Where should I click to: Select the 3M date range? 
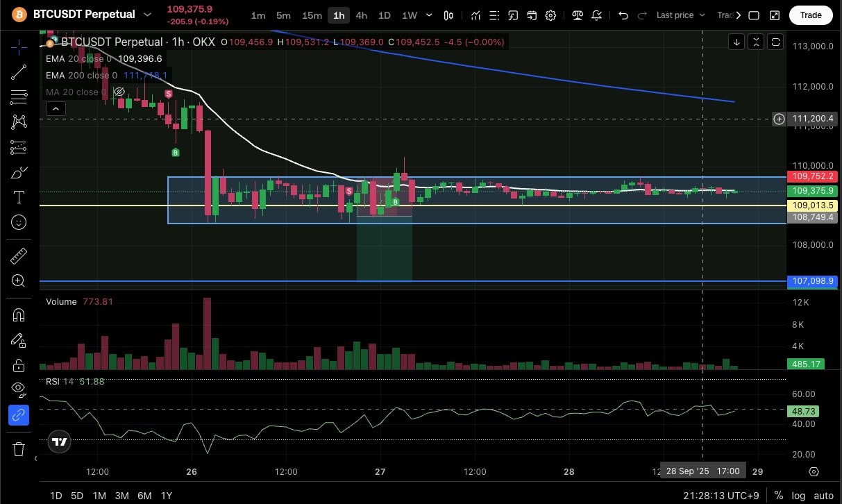122,496
